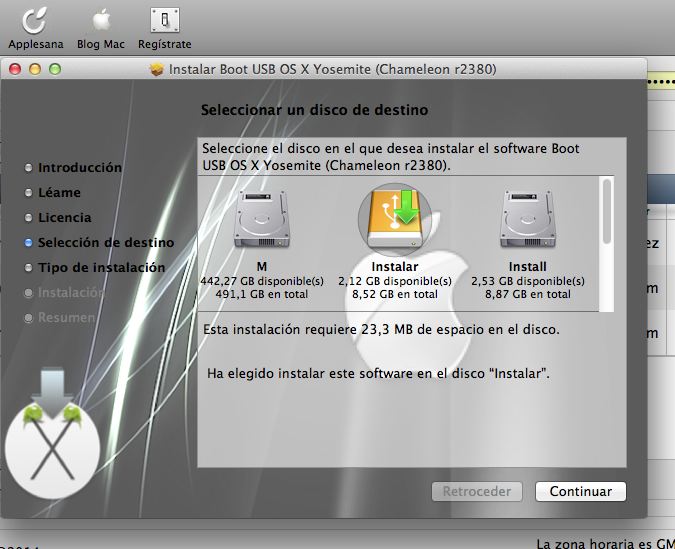Click the "Seleccionar un disco de destino" heading
675x549 pixels.
tap(314, 110)
